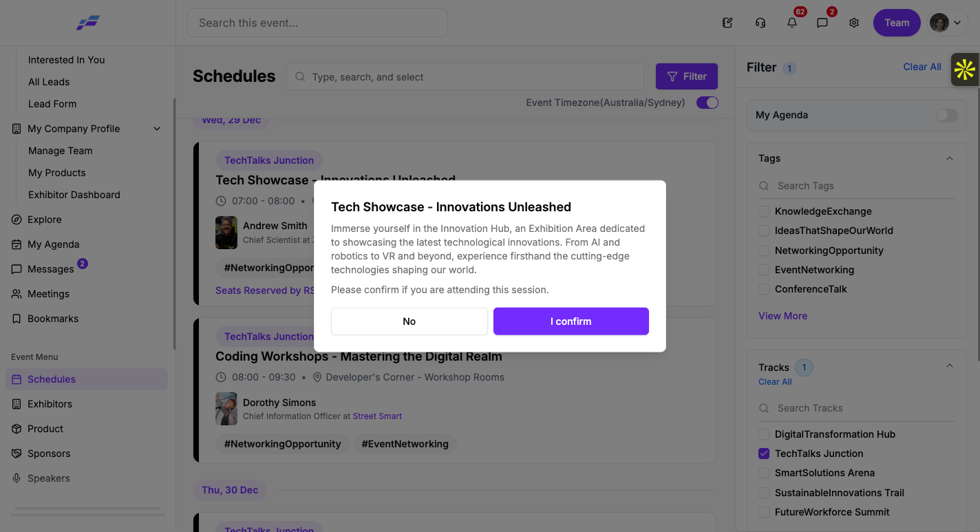
Task: Open Schedules in the Event Menu
Action: 87,379
